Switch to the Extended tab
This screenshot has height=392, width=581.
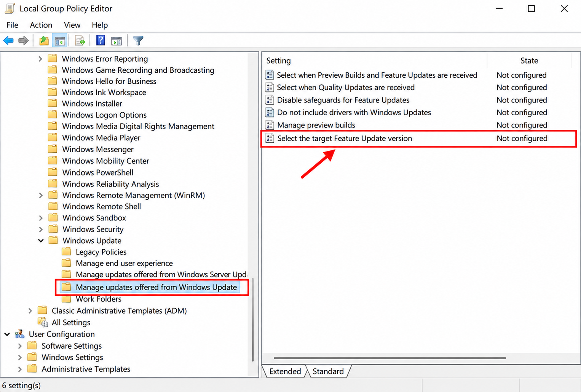(x=285, y=371)
